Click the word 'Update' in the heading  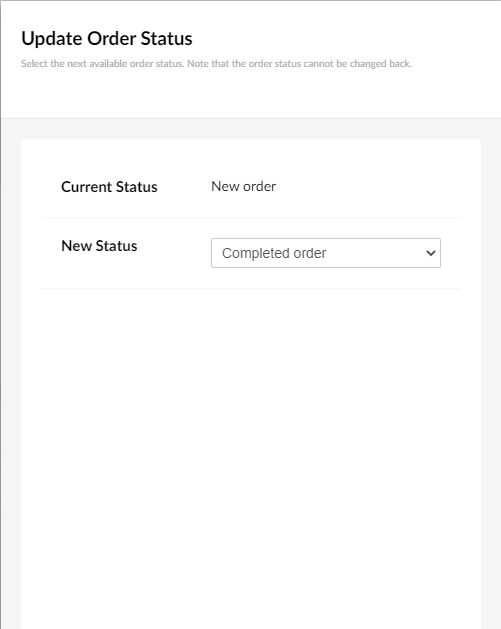click(x=52, y=39)
